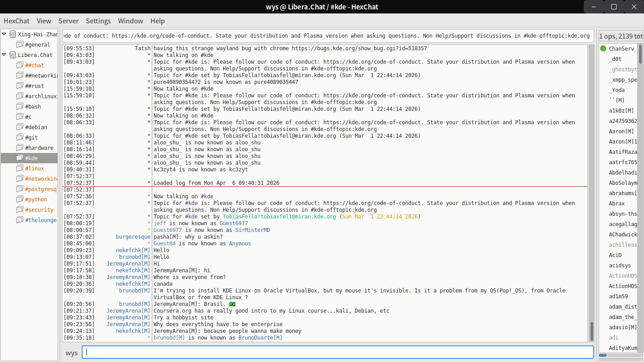The image size is (644, 362).
Task: Open the Settings menu
Action: point(98,21)
